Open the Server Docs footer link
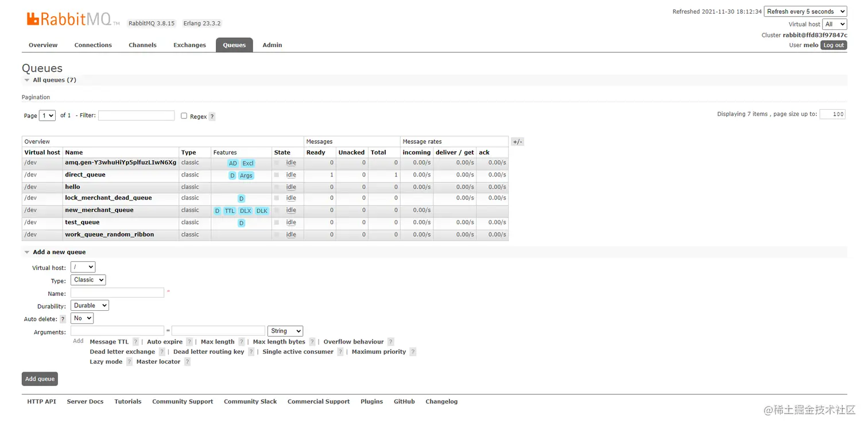868x428 pixels. point(85,402)
